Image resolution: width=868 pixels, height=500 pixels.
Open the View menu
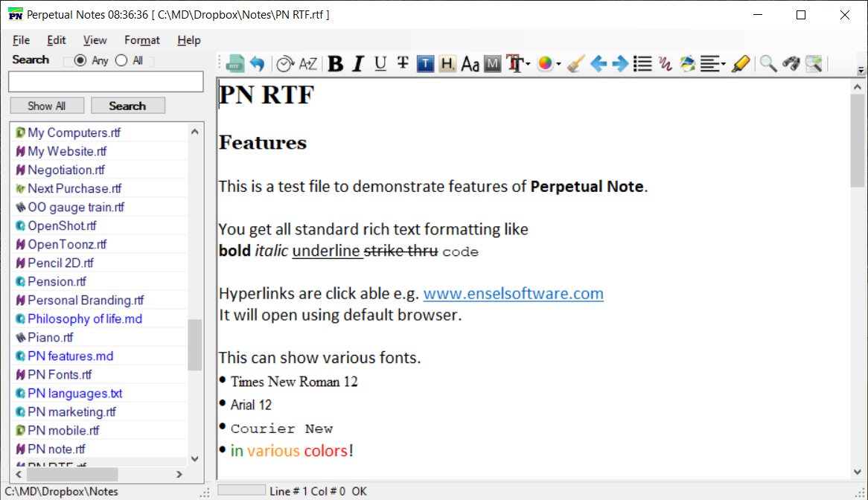click(x=95, y=40)
